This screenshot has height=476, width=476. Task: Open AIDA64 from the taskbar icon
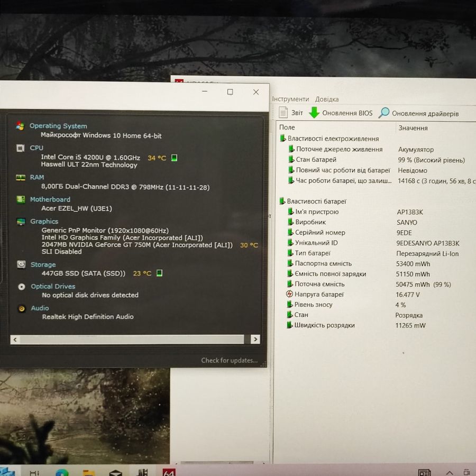[x=169, y=472]
